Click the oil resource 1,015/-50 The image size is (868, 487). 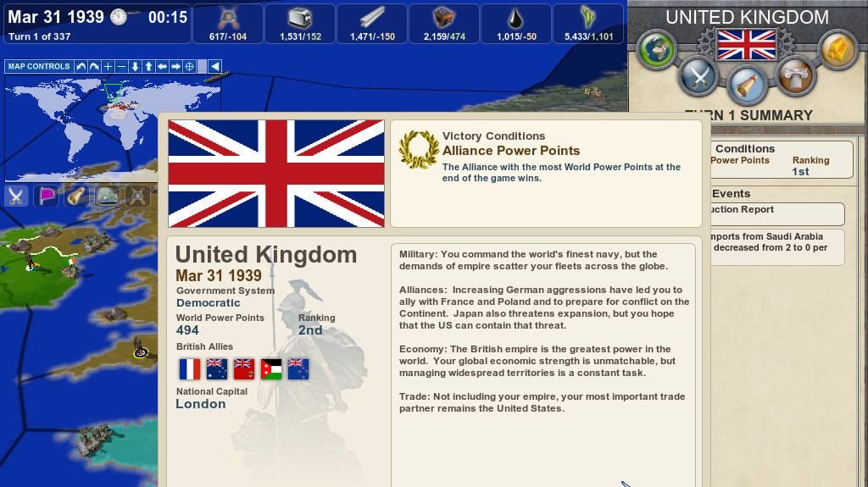(516, 24)
